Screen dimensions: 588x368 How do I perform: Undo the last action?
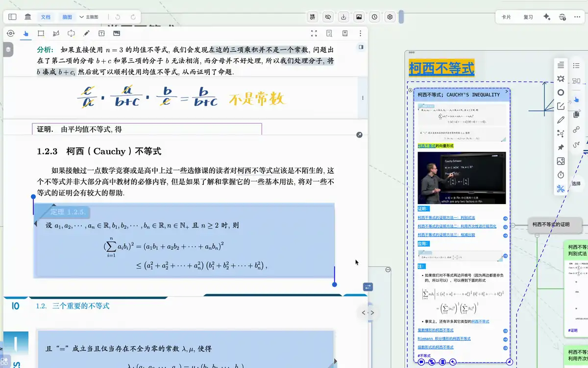(118, 17)
